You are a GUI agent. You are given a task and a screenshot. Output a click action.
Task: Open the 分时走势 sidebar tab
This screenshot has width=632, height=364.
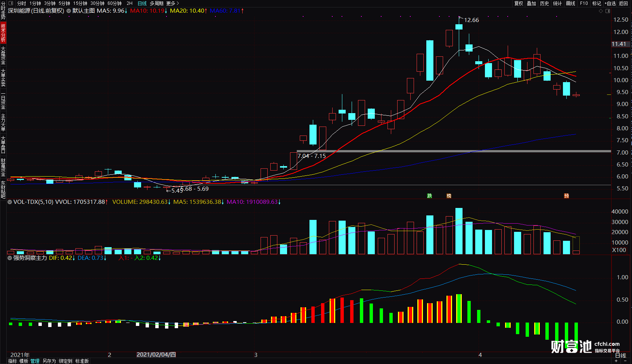[x=3, y=10]
